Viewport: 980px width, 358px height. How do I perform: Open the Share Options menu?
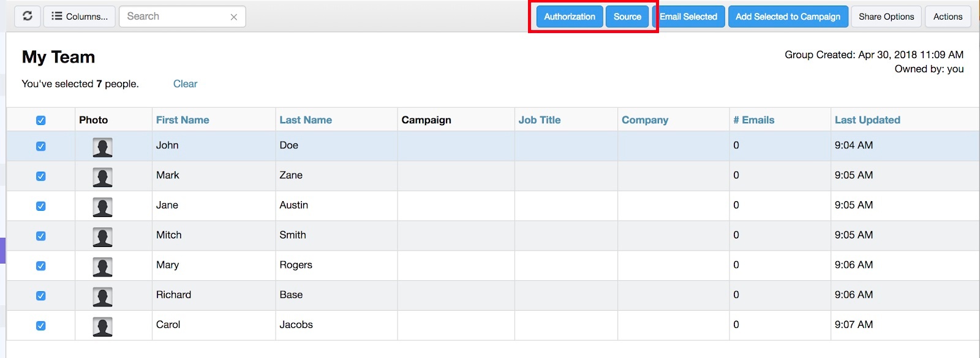(886, 17)
